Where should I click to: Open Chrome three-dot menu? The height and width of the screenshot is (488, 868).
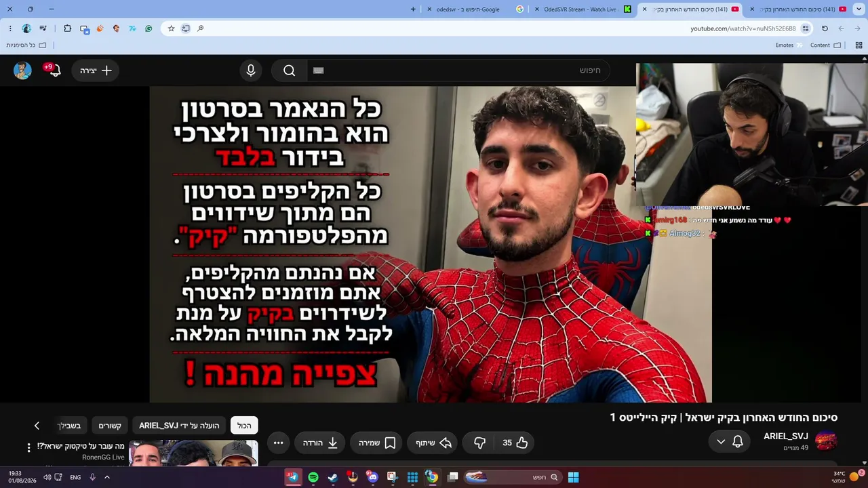[x=10, y=28]
